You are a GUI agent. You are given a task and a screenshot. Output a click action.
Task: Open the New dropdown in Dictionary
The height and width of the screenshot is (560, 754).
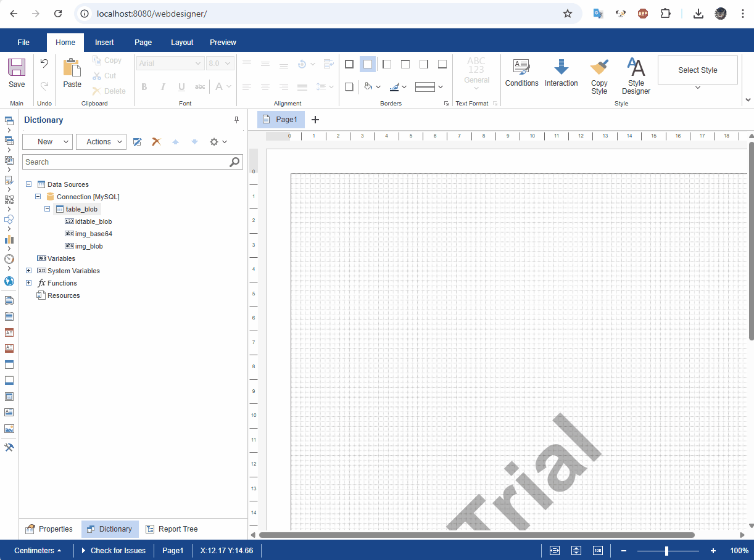[48, 142]
